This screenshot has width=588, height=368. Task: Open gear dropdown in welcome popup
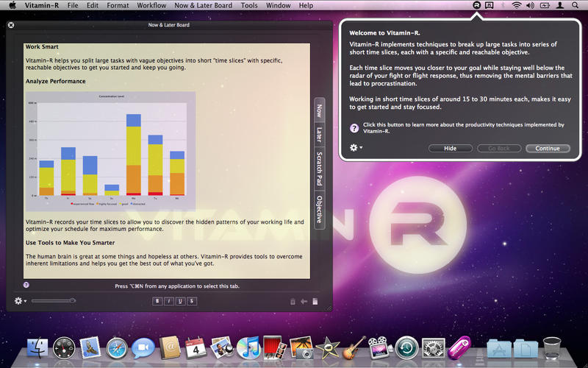pos(356,148)
